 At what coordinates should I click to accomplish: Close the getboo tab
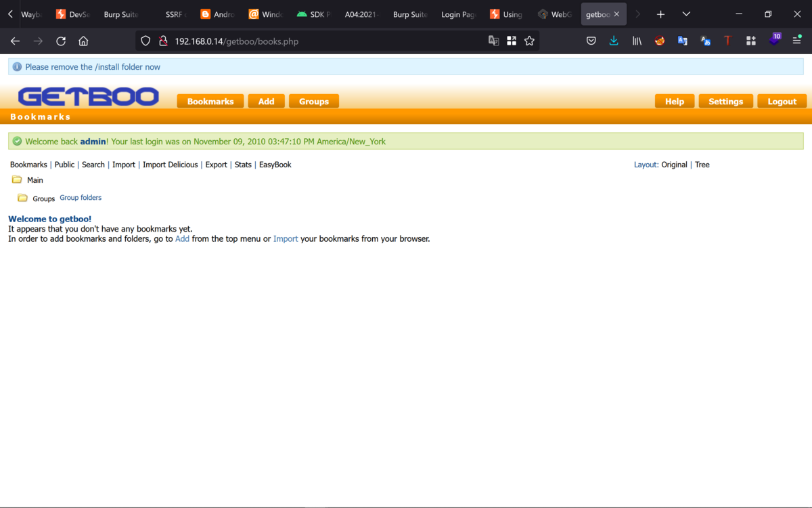click(x=616, y=14)
